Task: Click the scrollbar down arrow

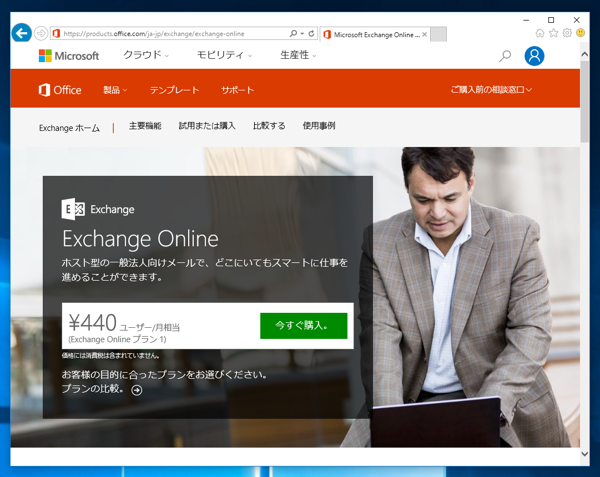Action: point(584,454)
